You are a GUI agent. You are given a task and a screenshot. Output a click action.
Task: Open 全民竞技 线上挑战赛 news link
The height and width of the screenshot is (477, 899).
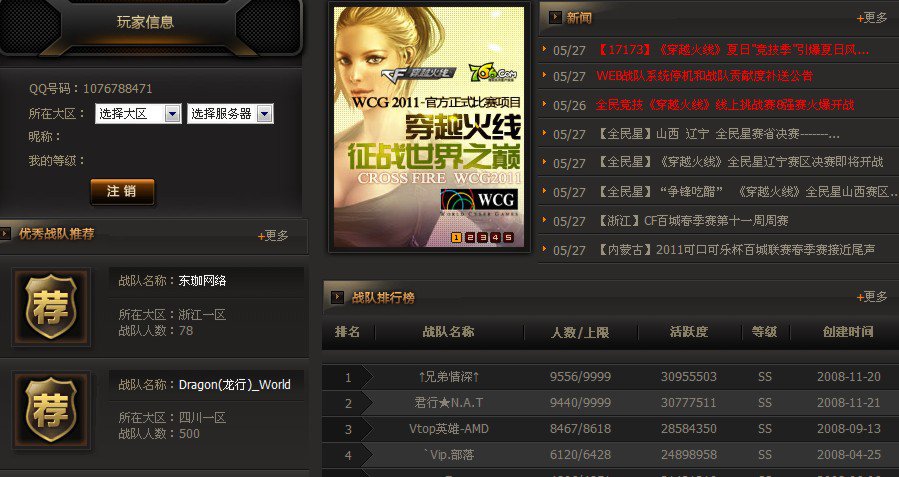(725, 105)
